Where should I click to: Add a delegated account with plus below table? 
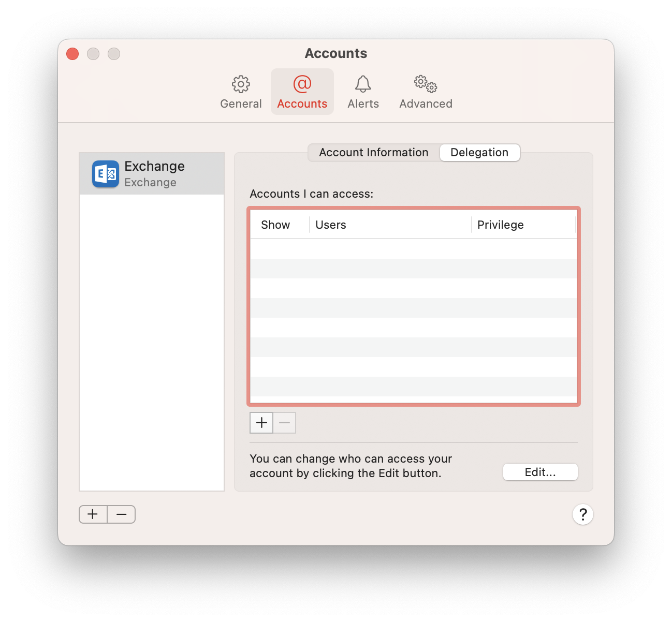(261, 423)
